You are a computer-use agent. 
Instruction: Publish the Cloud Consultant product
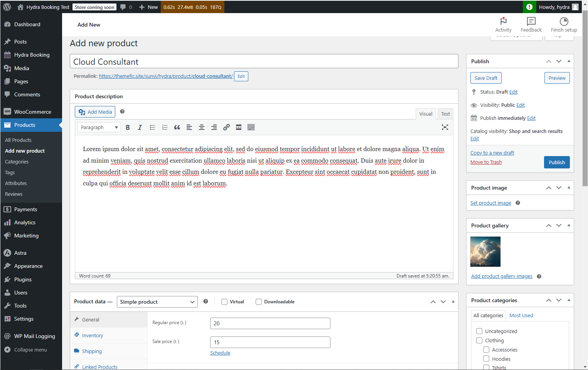coord(556,162)
